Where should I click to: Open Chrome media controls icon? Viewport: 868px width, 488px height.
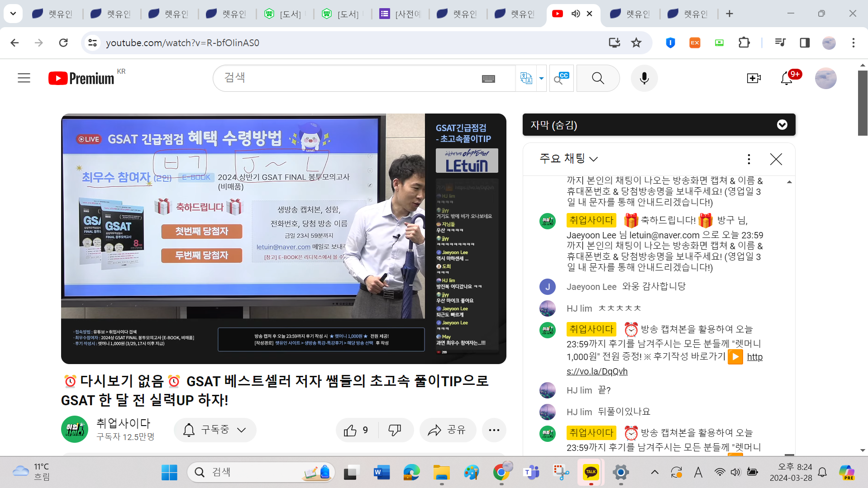(780, 43)
